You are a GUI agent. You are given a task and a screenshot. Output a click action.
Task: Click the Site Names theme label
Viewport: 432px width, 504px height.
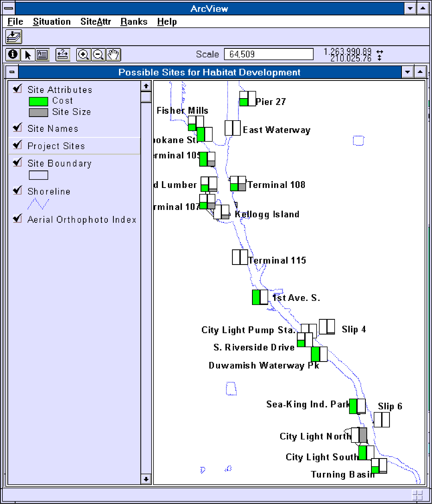(x=53, y=128)
